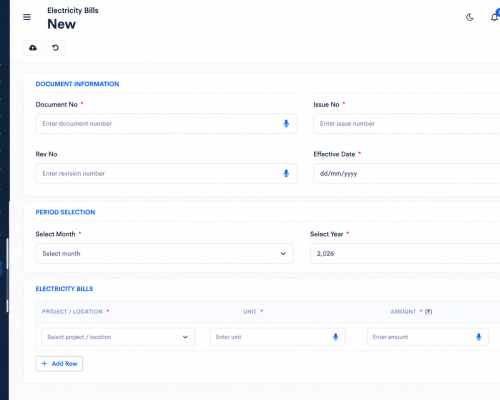Click the Enter amount input field
The width and height of the screenshot is (500, 400).
point(428,337)
